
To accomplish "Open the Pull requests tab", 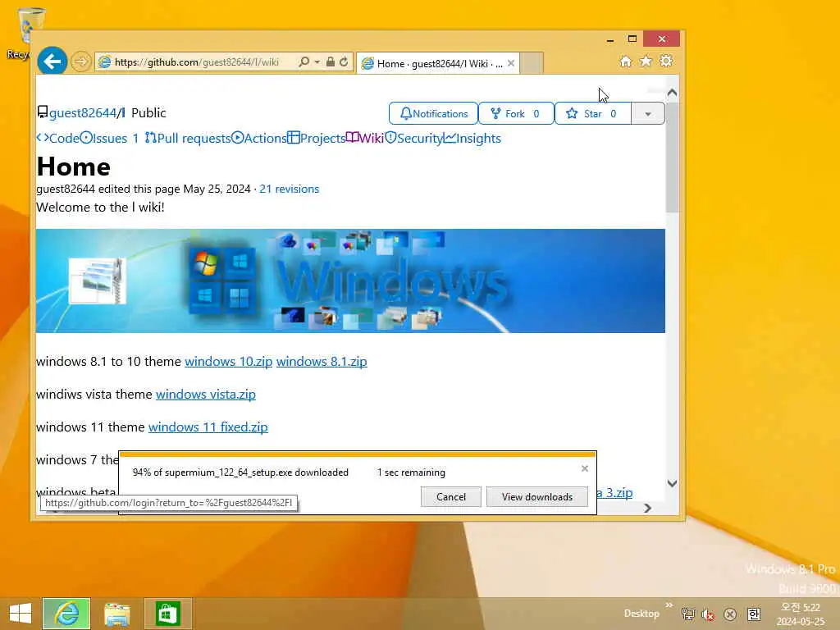I will point(188,138).
